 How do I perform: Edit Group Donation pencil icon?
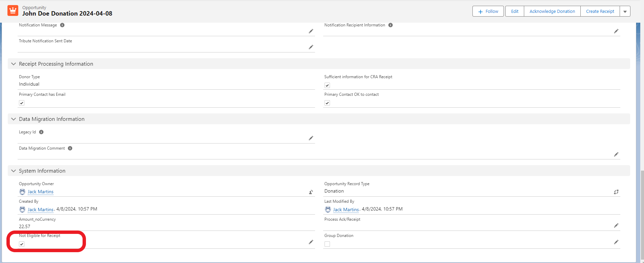click(x=616, y=242)
